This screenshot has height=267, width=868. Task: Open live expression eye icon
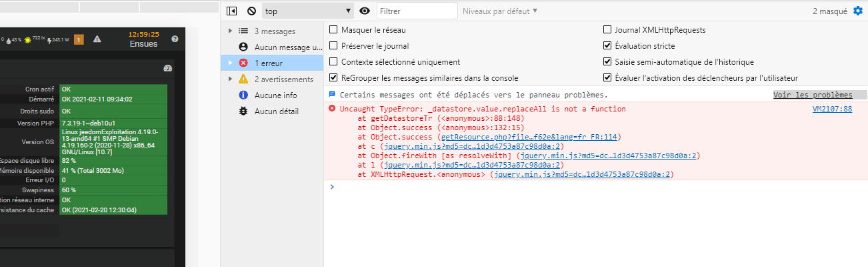pos(365,11)
